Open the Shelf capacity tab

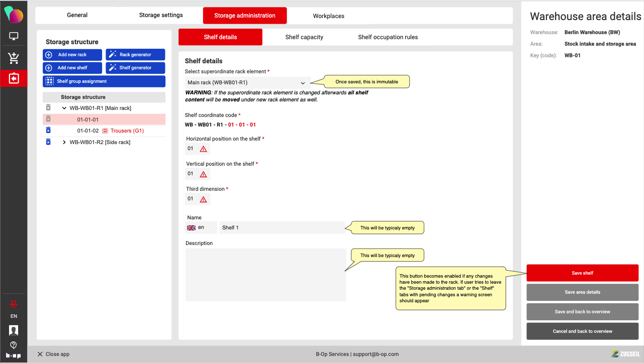(304, 37)
